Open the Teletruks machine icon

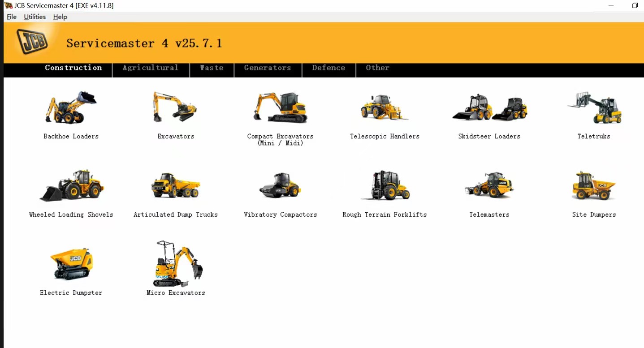click(594, 107)
